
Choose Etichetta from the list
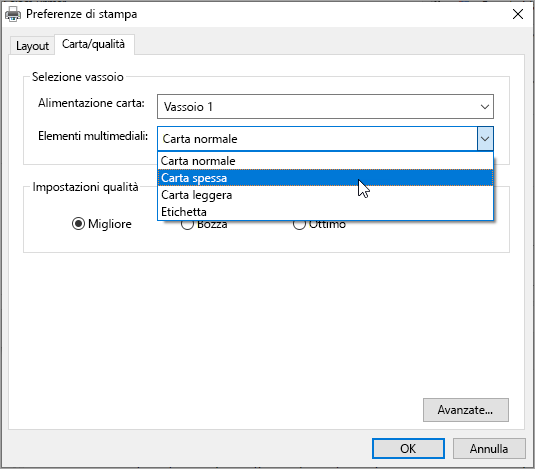[x=325, y=212]
